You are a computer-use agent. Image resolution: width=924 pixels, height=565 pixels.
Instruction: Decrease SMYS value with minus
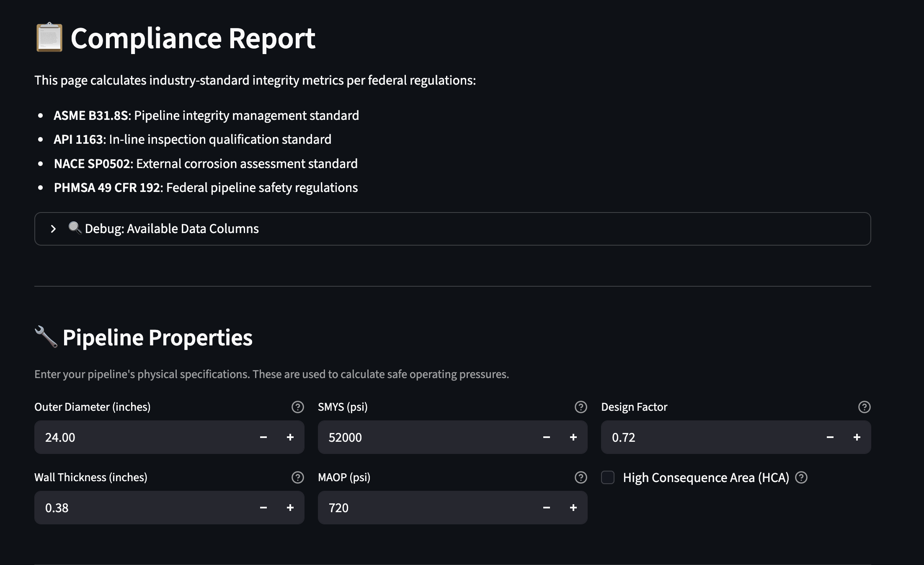pyautogui.click(x=546, y=437)
